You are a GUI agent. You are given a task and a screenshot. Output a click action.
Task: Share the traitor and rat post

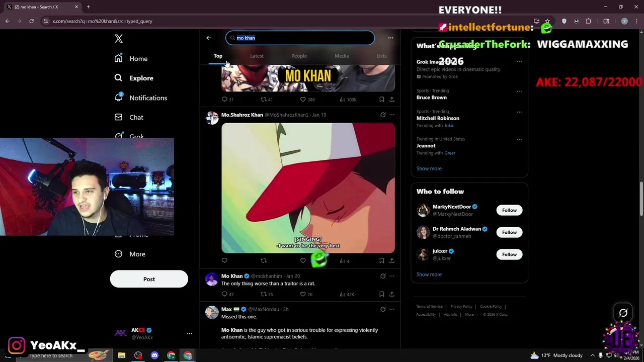392,294
